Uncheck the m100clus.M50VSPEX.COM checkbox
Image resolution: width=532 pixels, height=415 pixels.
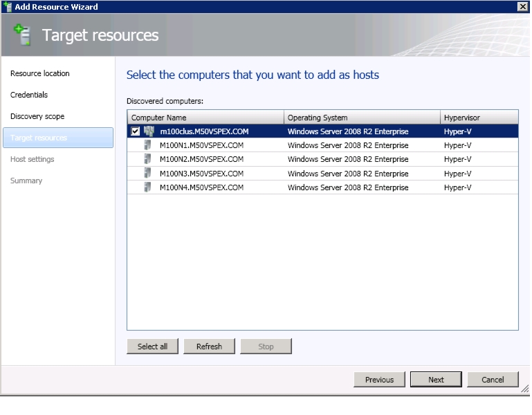tap(135, 131)
